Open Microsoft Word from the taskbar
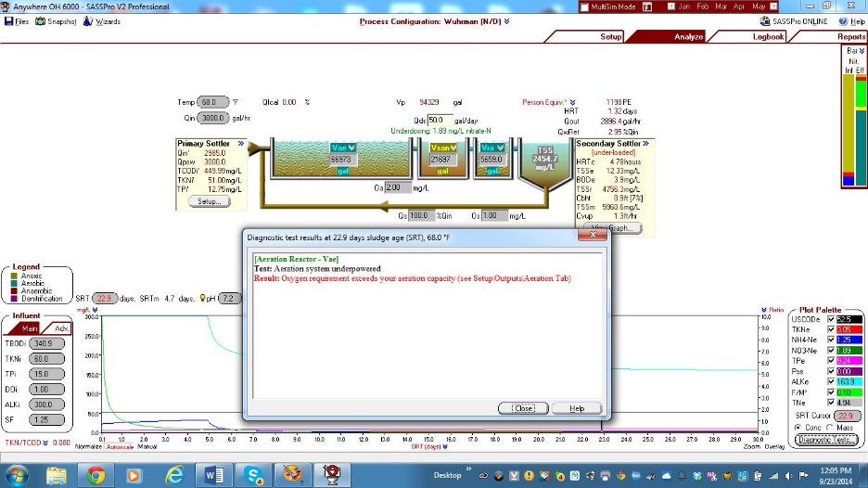Viewport: 868px width, 488px height. tap(213, 475)
